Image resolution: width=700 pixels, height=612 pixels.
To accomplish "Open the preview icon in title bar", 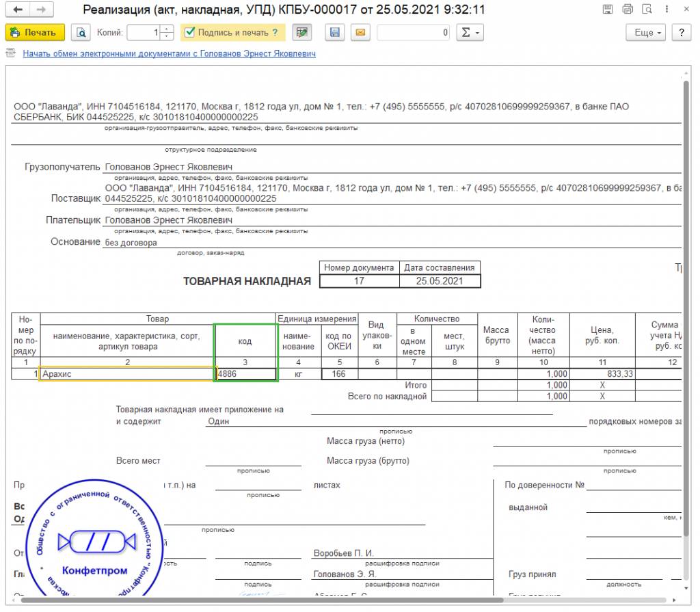I will point(647,9).
